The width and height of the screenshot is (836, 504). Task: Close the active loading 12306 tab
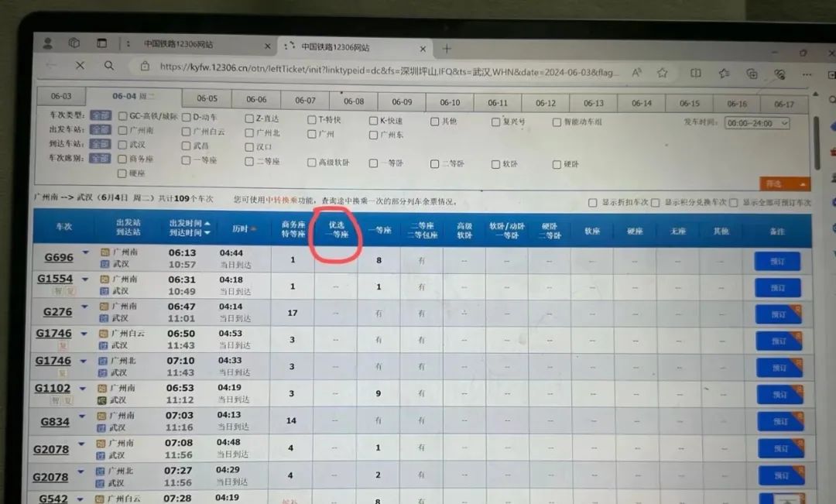pyautogui.click(x=423, y=49)
